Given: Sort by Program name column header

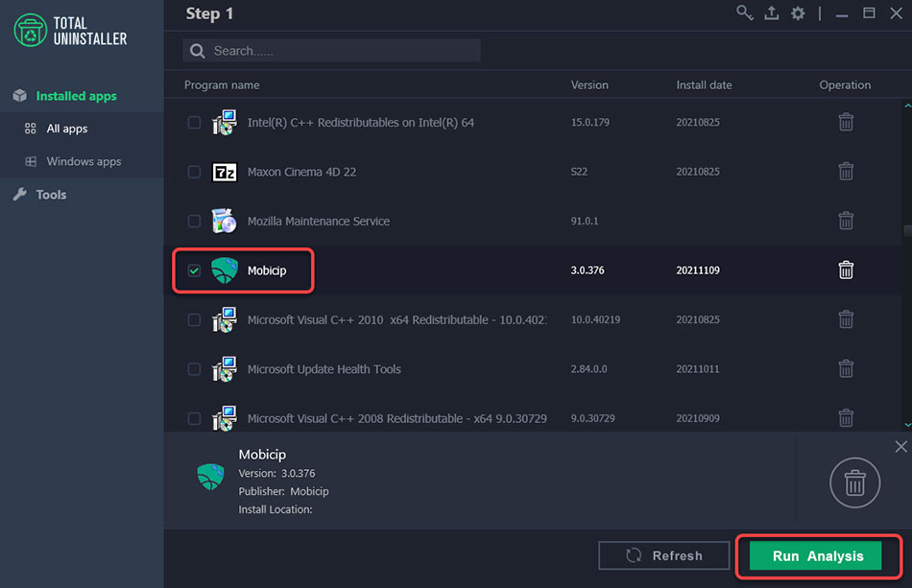Looking at the screenshot, I should pyautogui.click(x=222, y=84).
